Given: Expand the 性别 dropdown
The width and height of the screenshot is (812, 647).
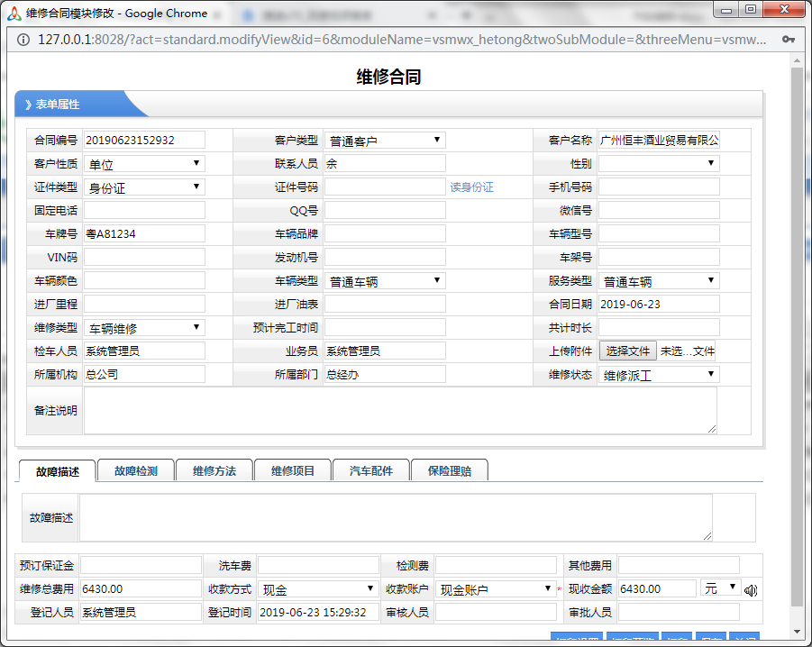Looking at the screenshot, I should point(658,164).
